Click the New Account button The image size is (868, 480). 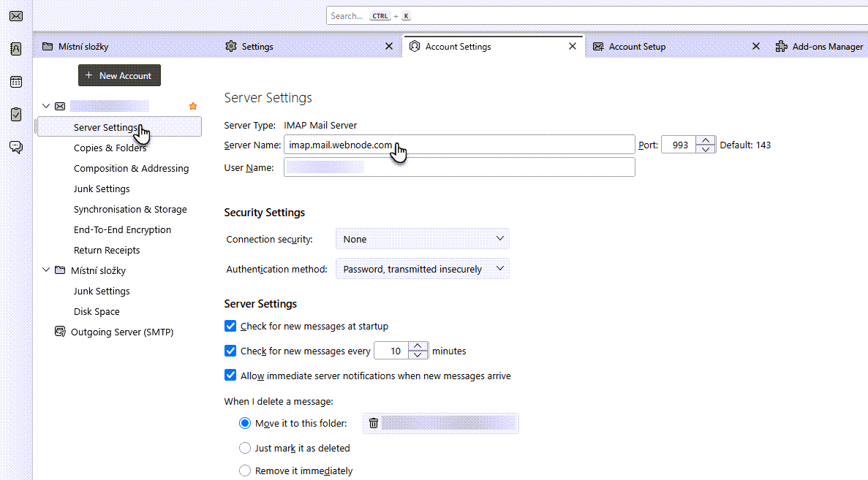coord(119,75)
